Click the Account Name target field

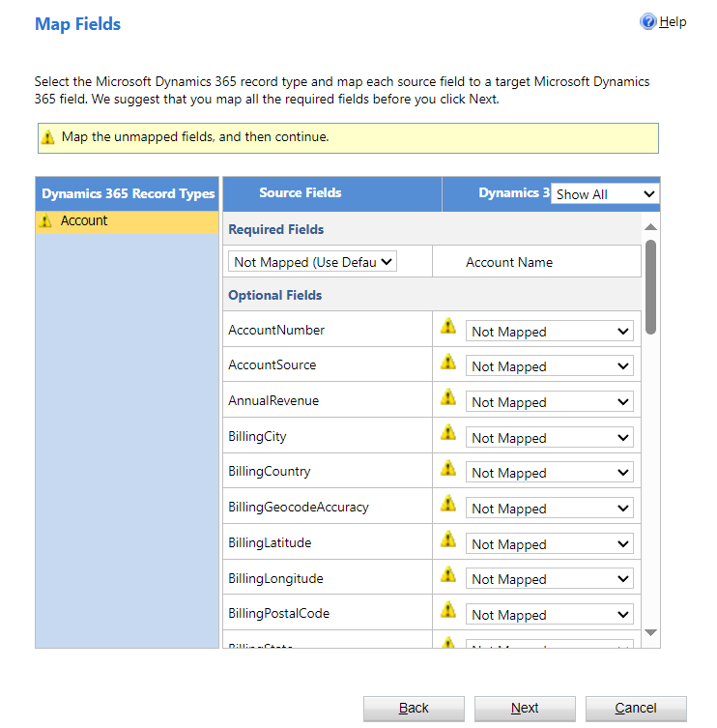click(x=508, y=262)
